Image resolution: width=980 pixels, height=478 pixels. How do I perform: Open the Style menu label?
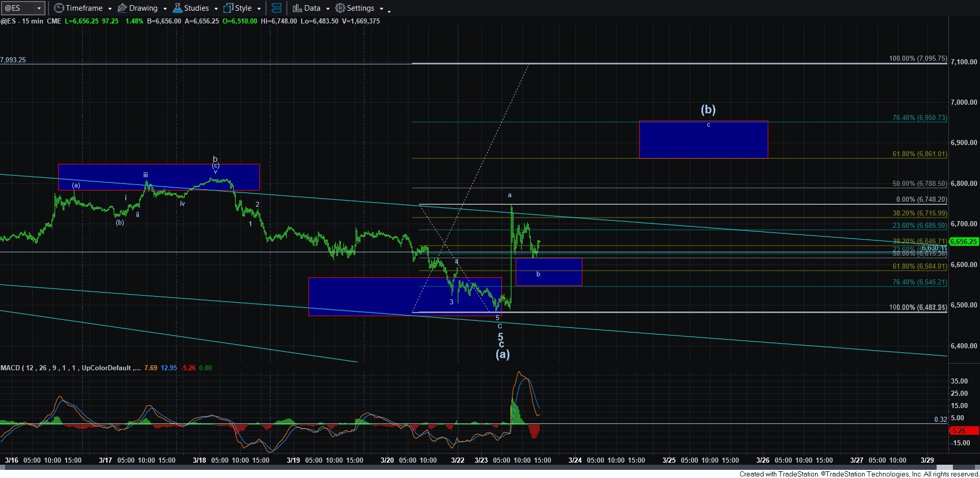243,8
